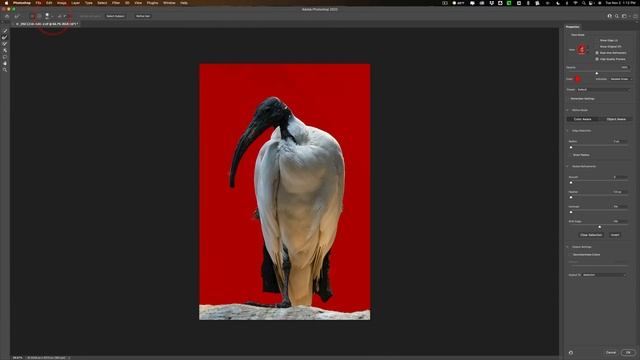Click the brush angle icon
Screen dimensions: 640x360
pos(60,16)
